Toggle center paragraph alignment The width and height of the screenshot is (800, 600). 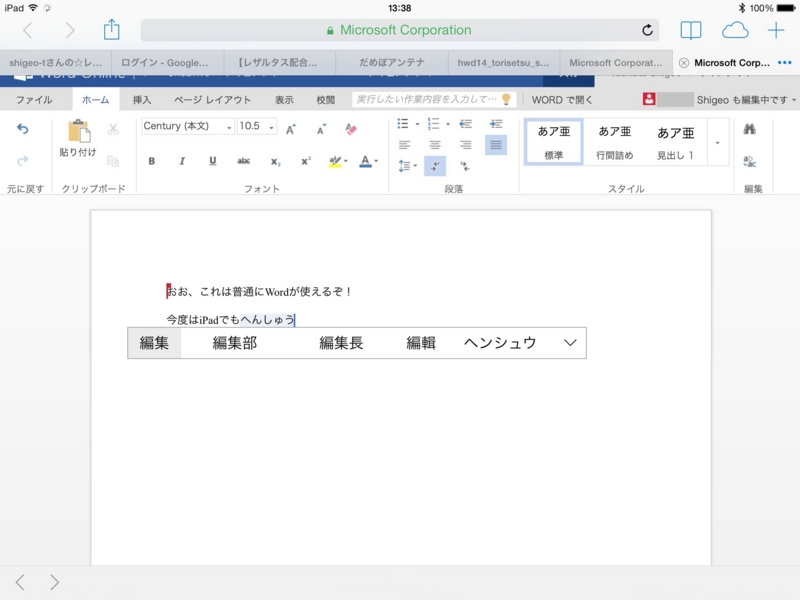(434, 144)
